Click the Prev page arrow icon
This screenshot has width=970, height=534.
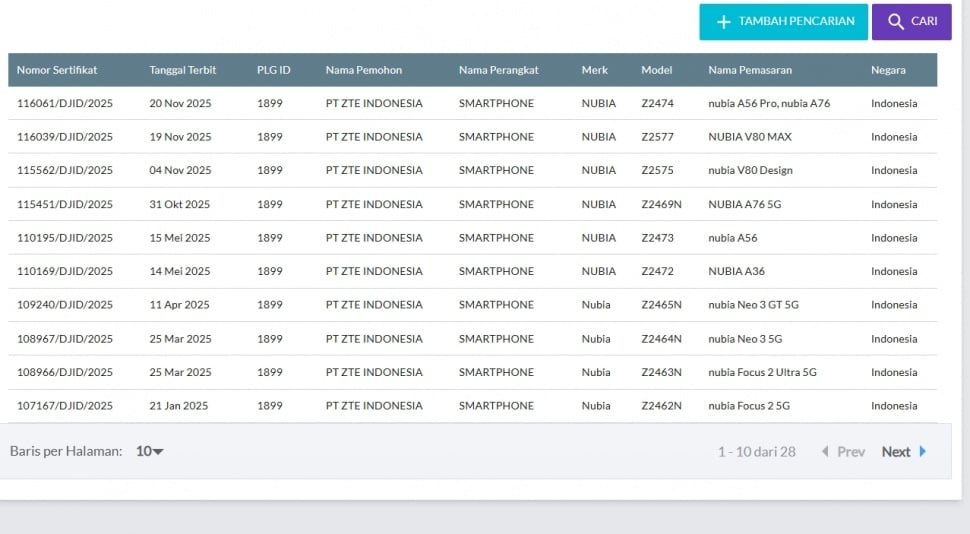coord(825,451)
